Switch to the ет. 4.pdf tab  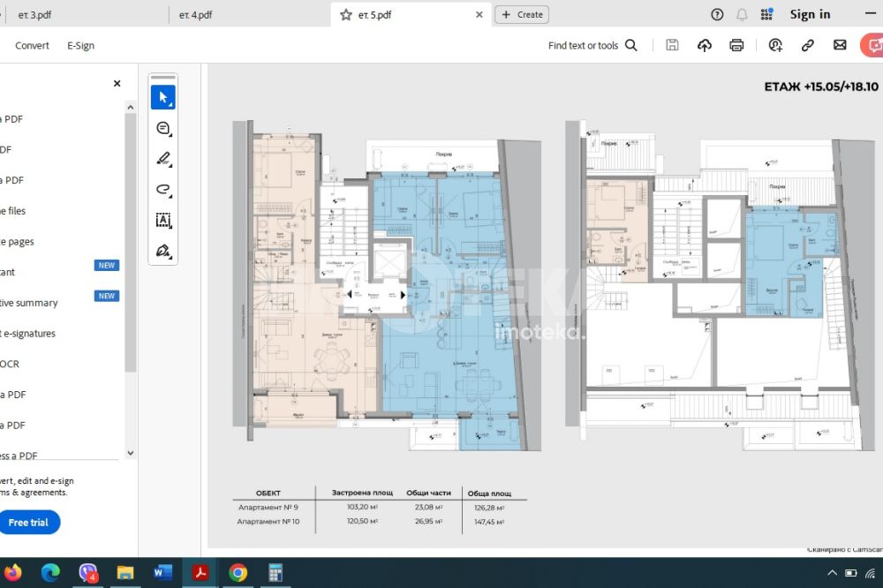pos(195,15)
